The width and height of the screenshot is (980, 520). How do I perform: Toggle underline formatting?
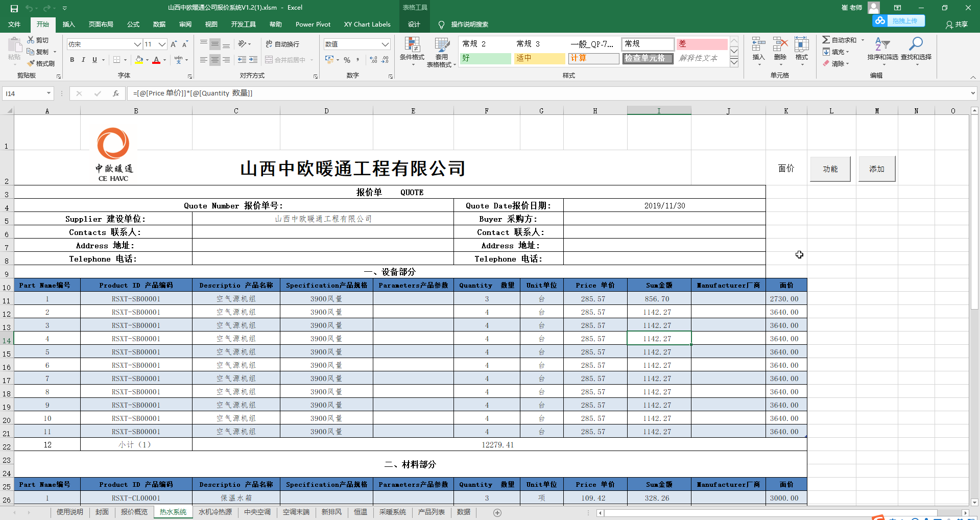94,60
